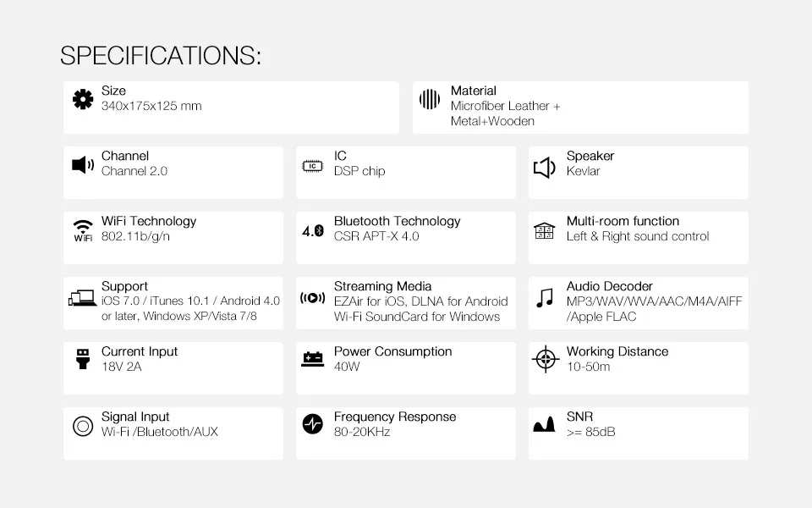The image size is (812, 508).
Task: Click the SNR waveform icon
Action: [x=544, y=424]
